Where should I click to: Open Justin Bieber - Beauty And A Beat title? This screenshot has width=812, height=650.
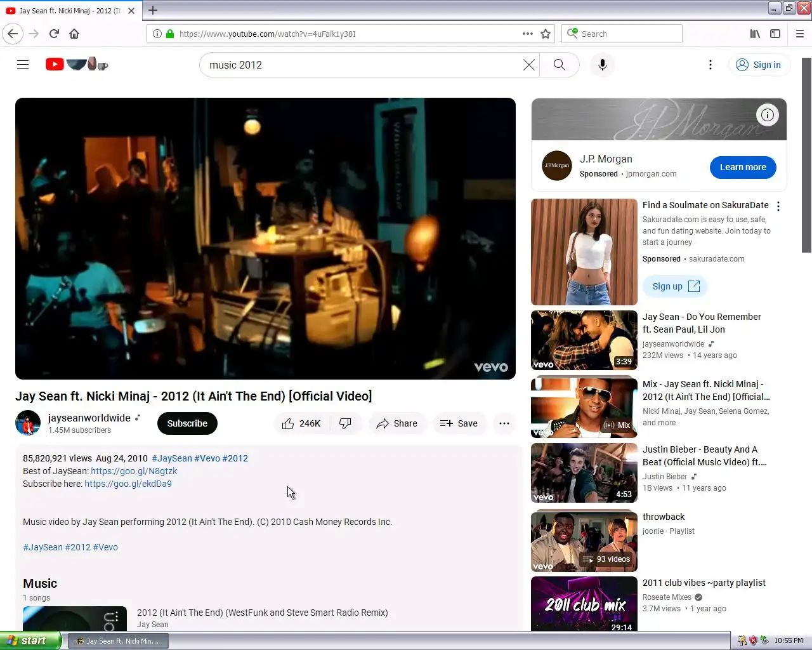(705, 456)
